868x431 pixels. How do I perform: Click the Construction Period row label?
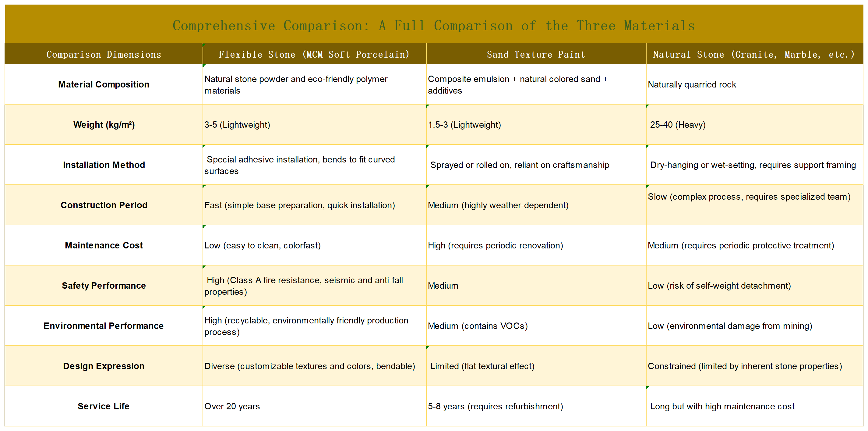(x=104, y=205)
